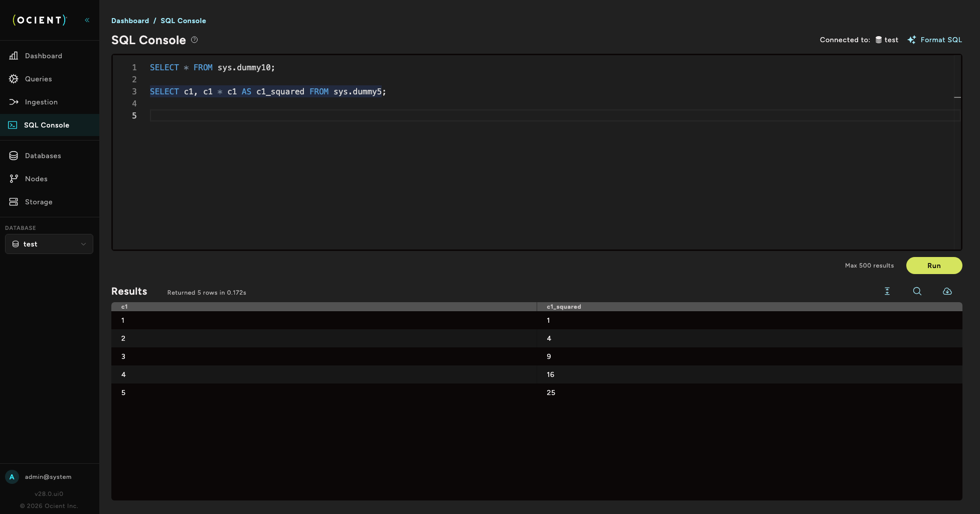The image size is (980, 514).
Task: Click the Databases cylinder icon
Action: coord(14,156)
